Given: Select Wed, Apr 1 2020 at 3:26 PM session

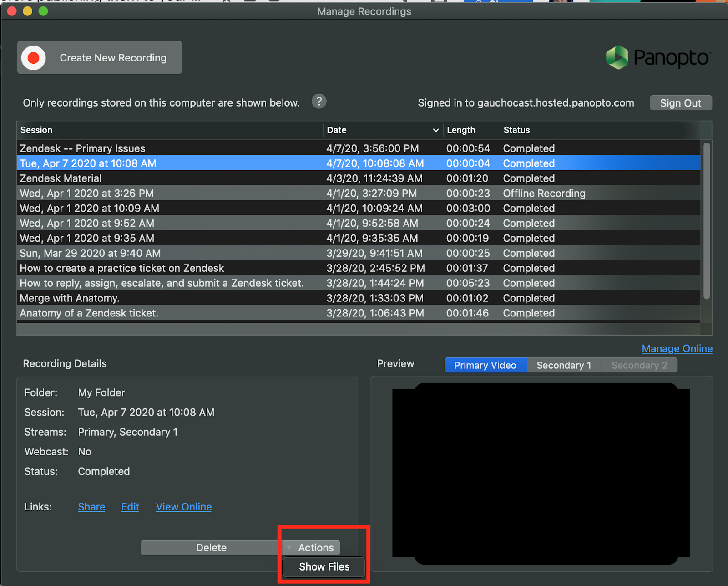Looking at the screenshot, I should [359, 193].
